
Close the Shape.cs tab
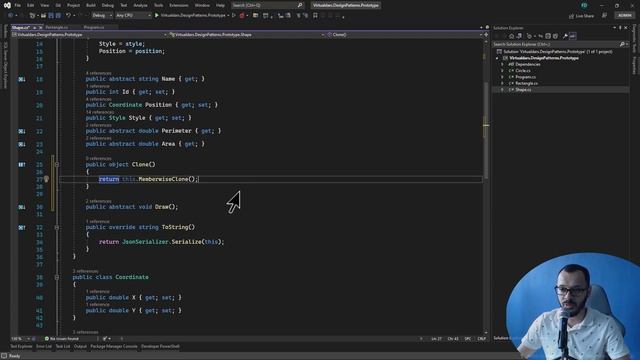tap(40, 27)
